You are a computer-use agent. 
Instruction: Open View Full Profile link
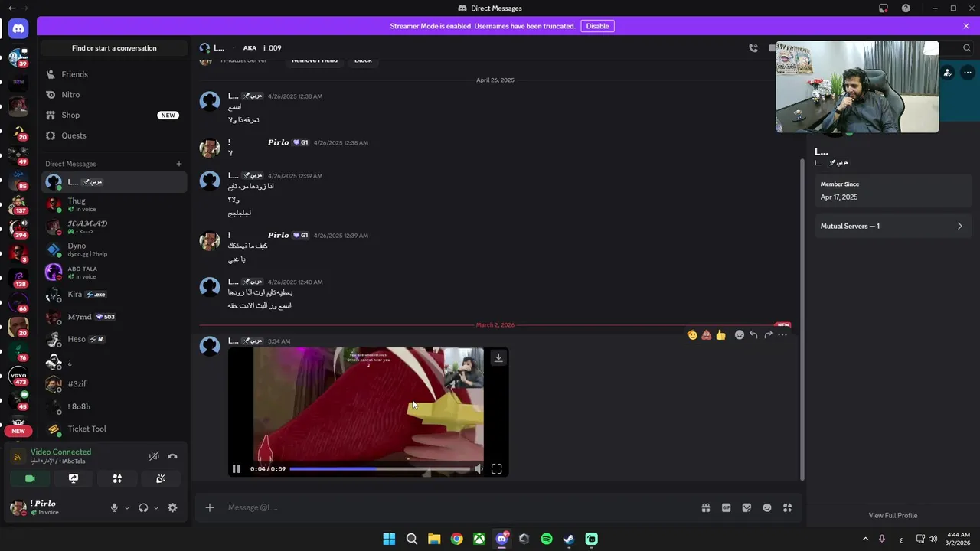point(893,516)
